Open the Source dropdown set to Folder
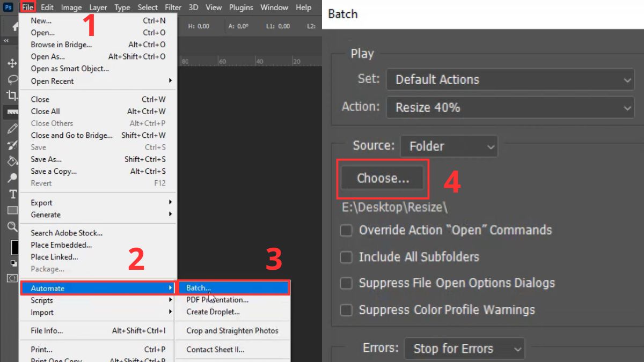 point(449,146)
